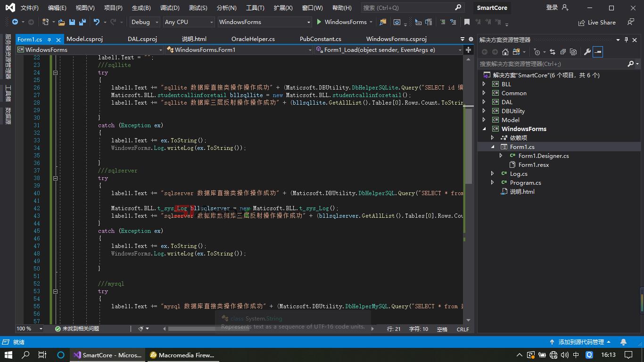The height and width of the screenshot is (362, 644).
Task: Toggle Show All Files in Solution Explorer
Action: tap(573, 52)
